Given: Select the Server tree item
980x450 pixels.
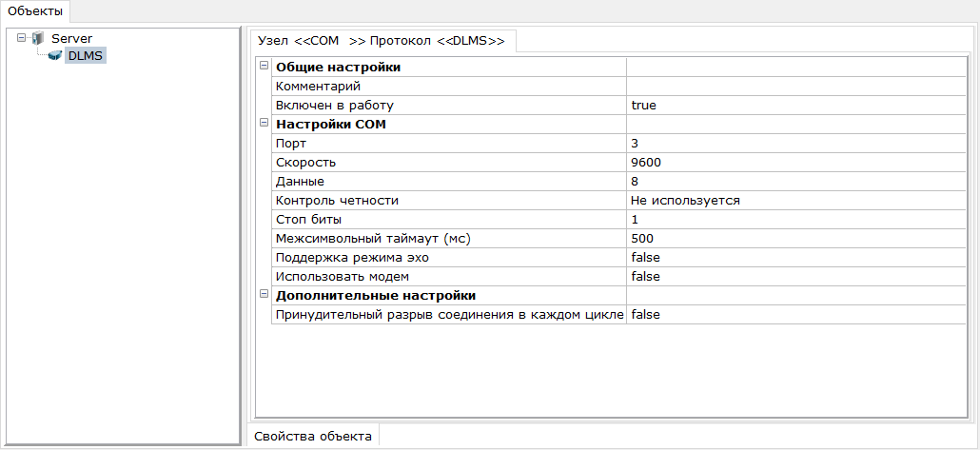Looking at the screenshot, I should pos(72,38).
